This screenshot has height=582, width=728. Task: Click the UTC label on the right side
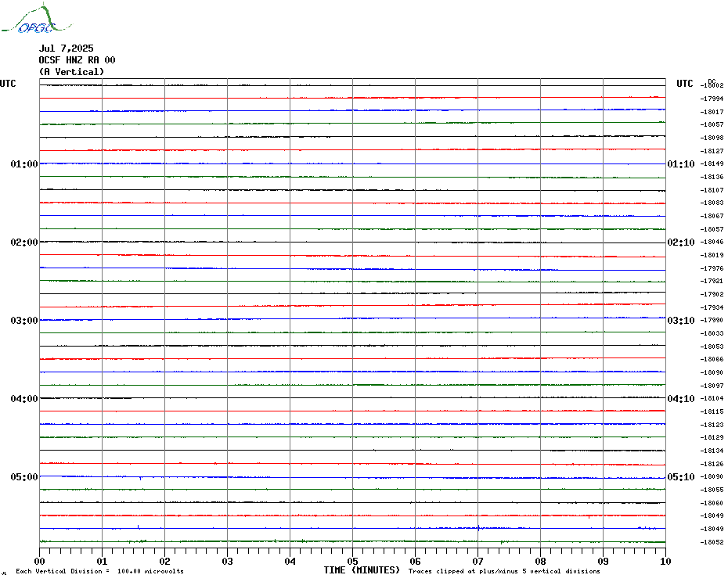coord(684,84)
